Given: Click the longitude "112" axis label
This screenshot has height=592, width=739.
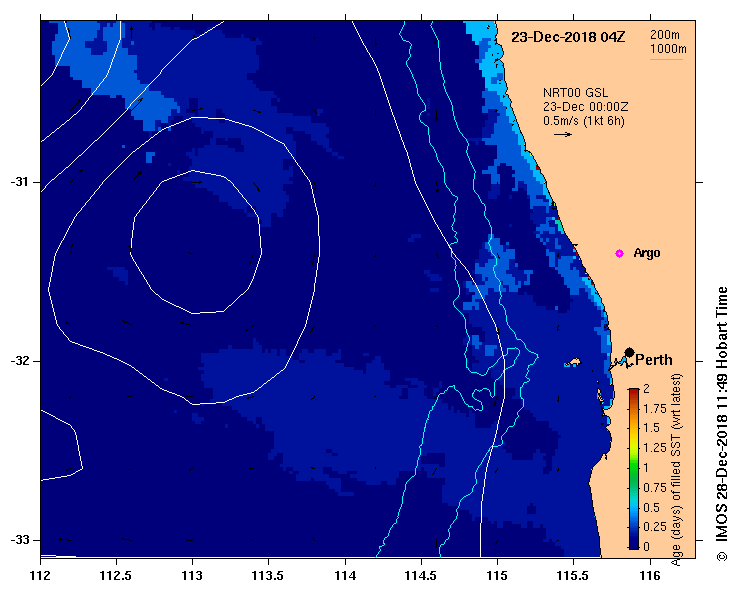Looking at the screenshot, I should pyautogui.click(x=41, y=576).
